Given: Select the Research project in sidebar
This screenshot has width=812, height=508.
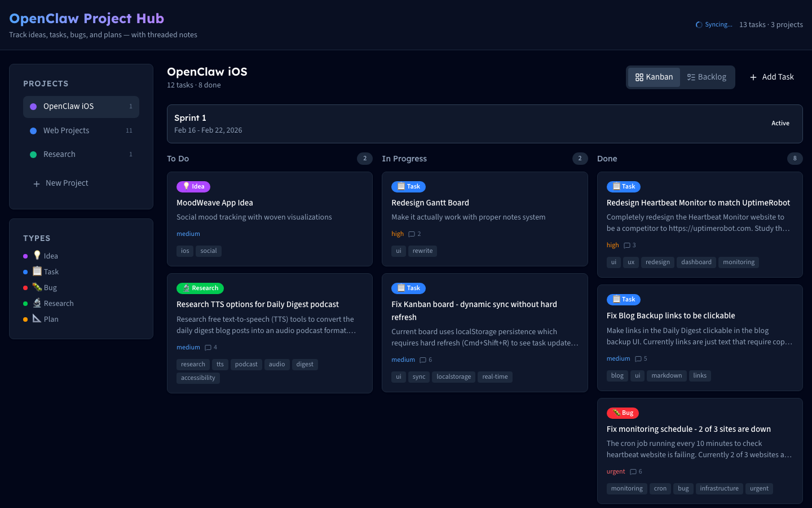Looking at the screenshot, I should coord(59,154).
